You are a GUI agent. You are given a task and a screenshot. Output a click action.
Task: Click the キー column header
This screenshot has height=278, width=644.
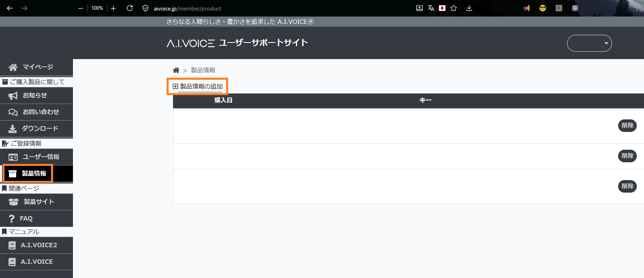(x=426, y=100)
